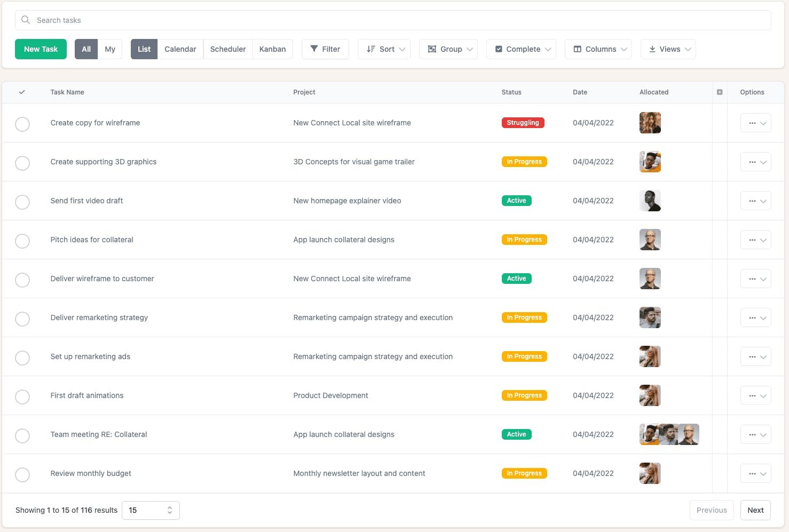
Task: Change the results per page selector
Action: coord(151,510)
